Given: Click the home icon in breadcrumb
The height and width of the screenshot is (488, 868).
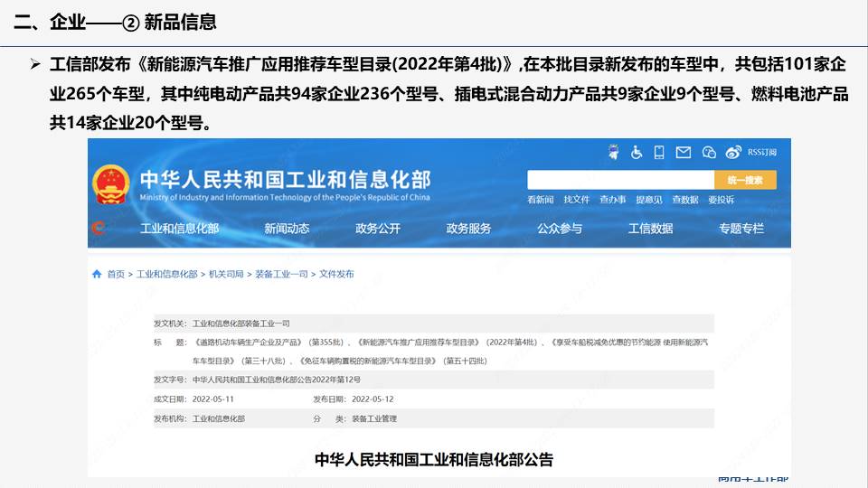Looking at the screenshot, I should tap(97, 274).
